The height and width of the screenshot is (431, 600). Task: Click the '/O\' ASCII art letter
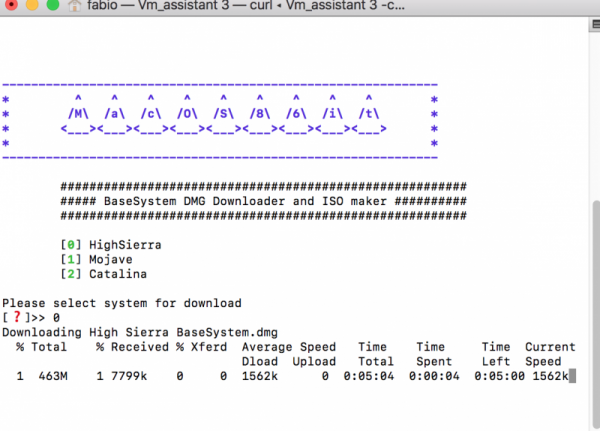[187, 114]
